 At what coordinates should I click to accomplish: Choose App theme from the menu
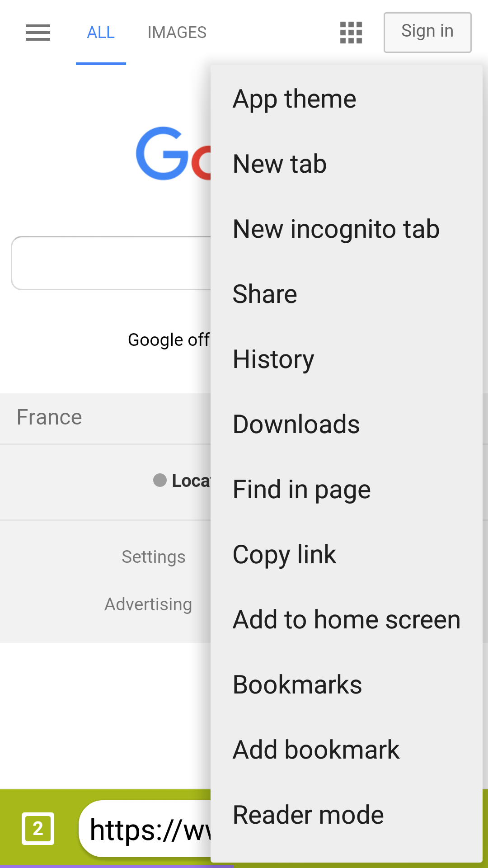tap(295, 99)
